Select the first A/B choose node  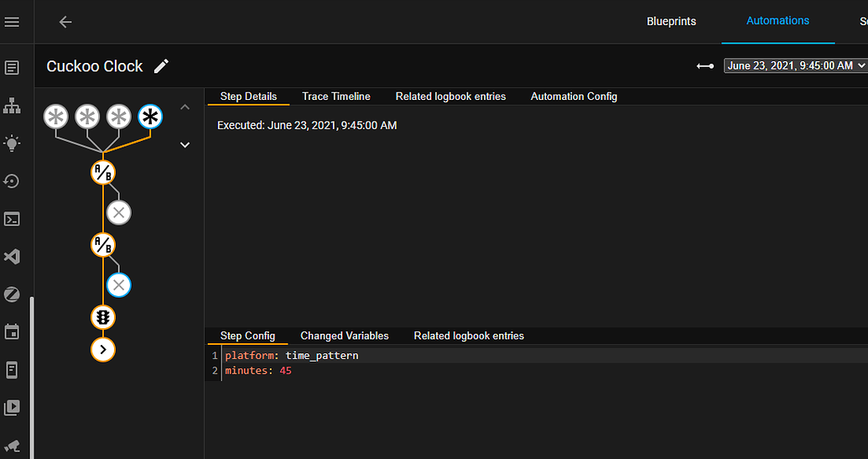pyautogui.click(x=102, y=173)
